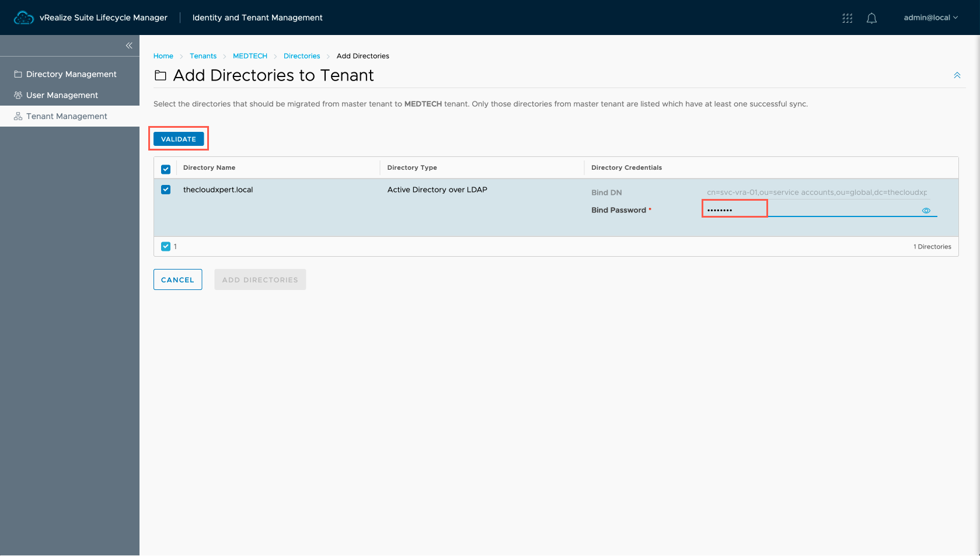Open the admin@local user dropdown

[930, 18]
